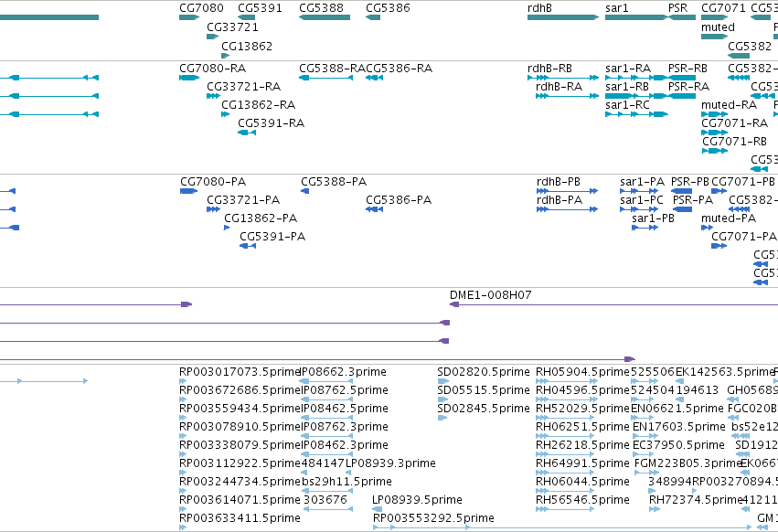
Task: Click protein label sar1-PA
Action: coord(642,182)
